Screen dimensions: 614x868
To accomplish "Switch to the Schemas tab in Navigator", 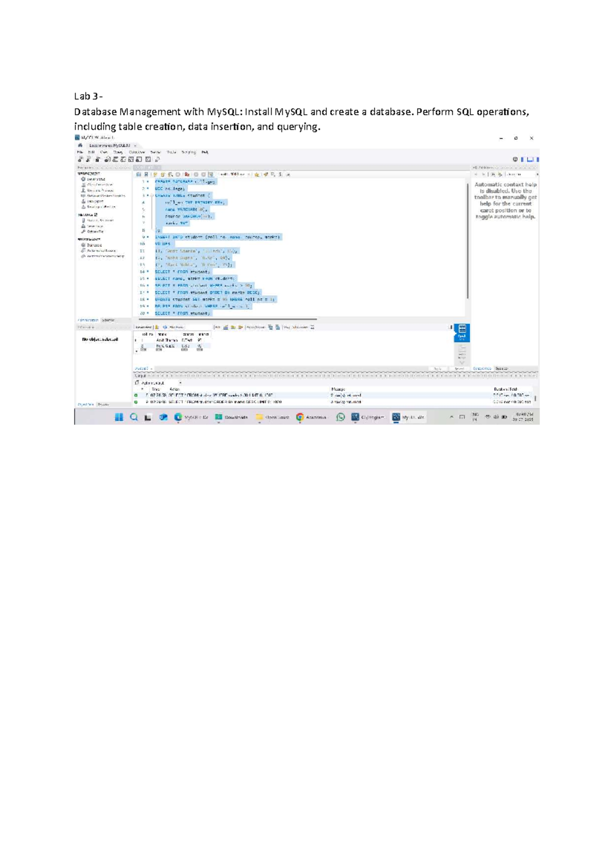I will 108,320.
